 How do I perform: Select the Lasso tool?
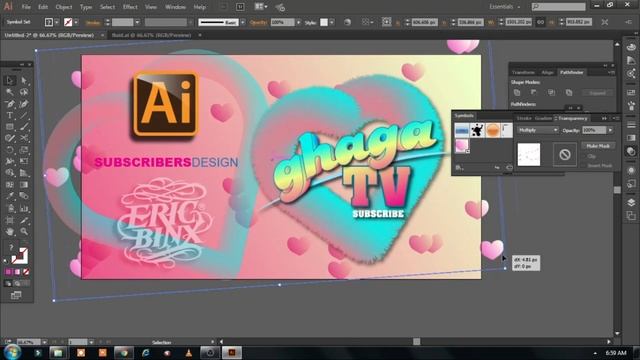point(24,92)
